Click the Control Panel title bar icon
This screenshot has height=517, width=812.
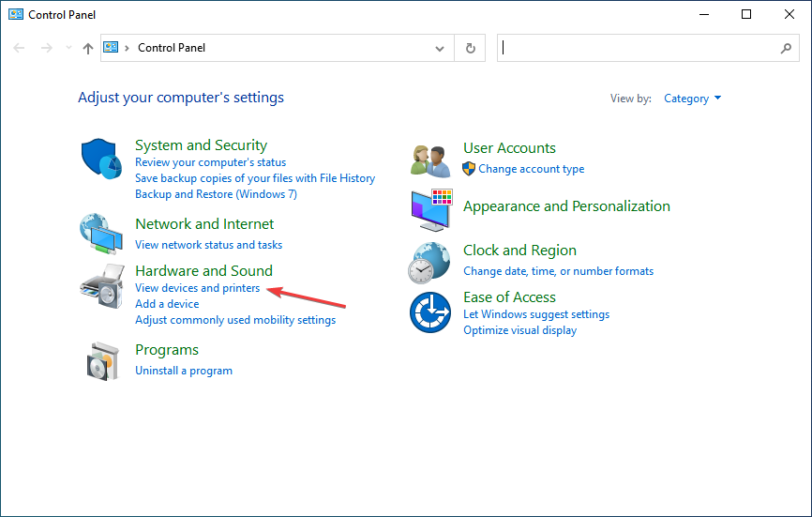[x=16, y=14]
